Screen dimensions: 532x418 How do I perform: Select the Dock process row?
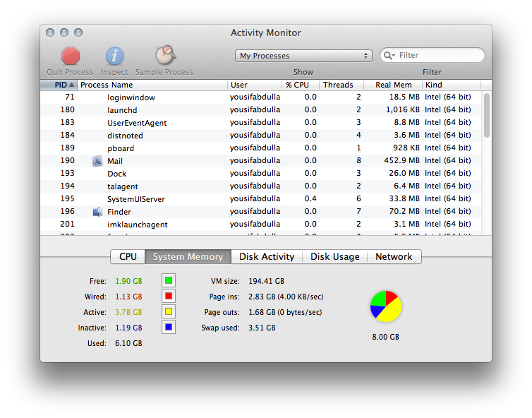click(x=260, y=174)
